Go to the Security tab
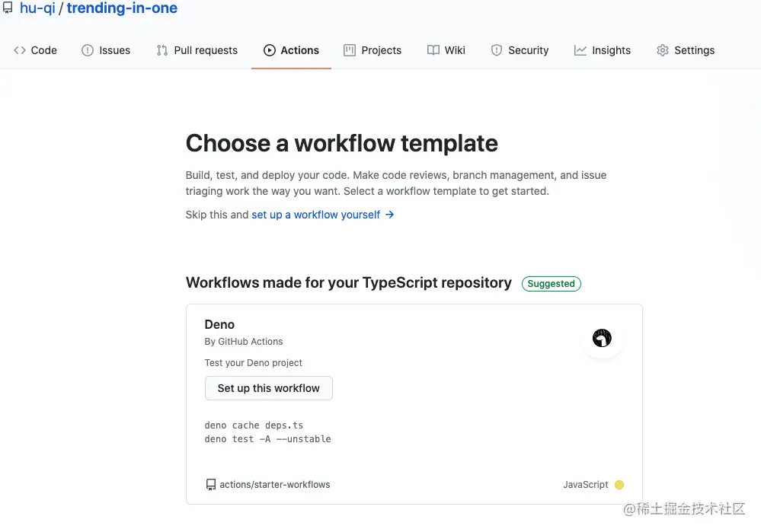Screen dimensions: 761x532 (x=520, y=50)
